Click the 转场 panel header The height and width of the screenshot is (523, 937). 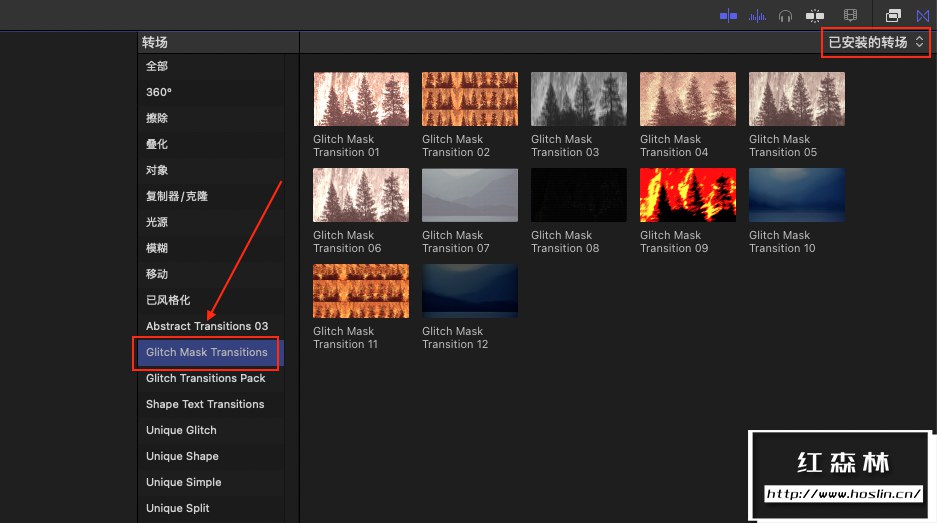point(155,42)
